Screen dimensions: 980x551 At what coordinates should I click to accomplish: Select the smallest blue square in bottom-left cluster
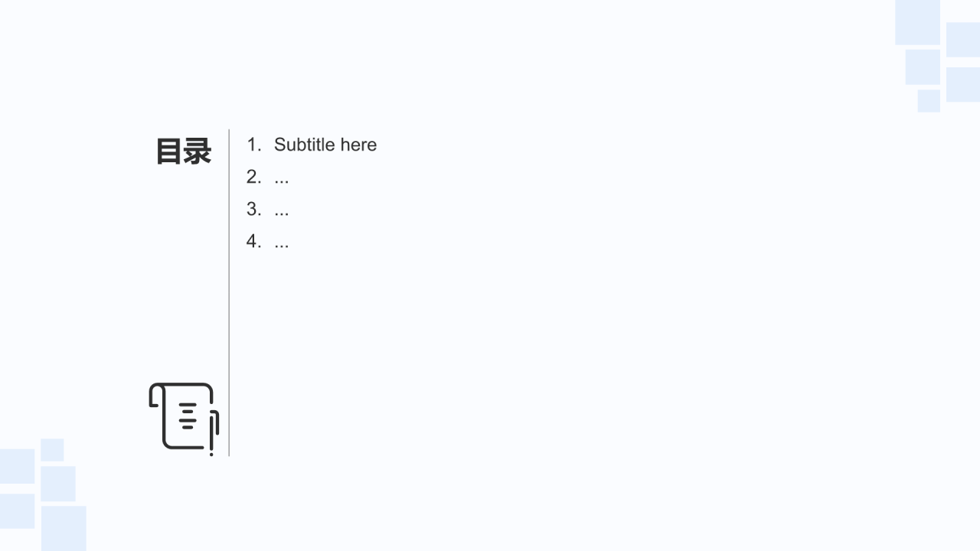pos(52,450)
